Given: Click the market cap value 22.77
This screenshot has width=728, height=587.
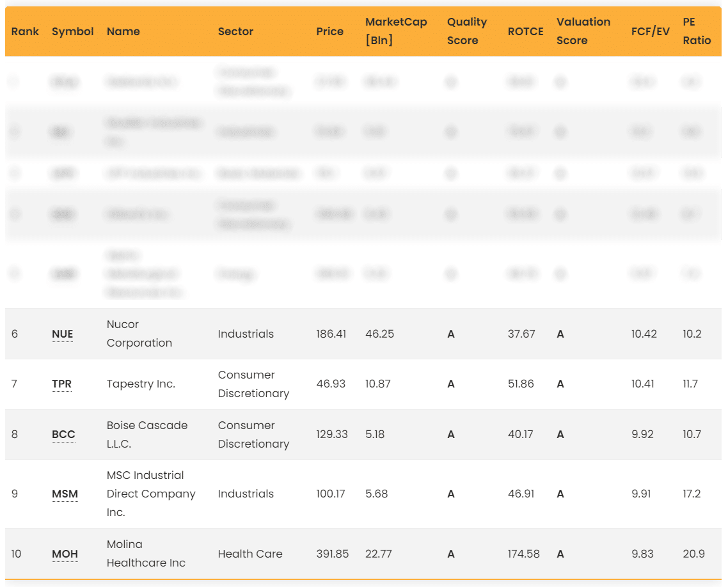Looking at the screenshot, I should click(x=378, y=554).
